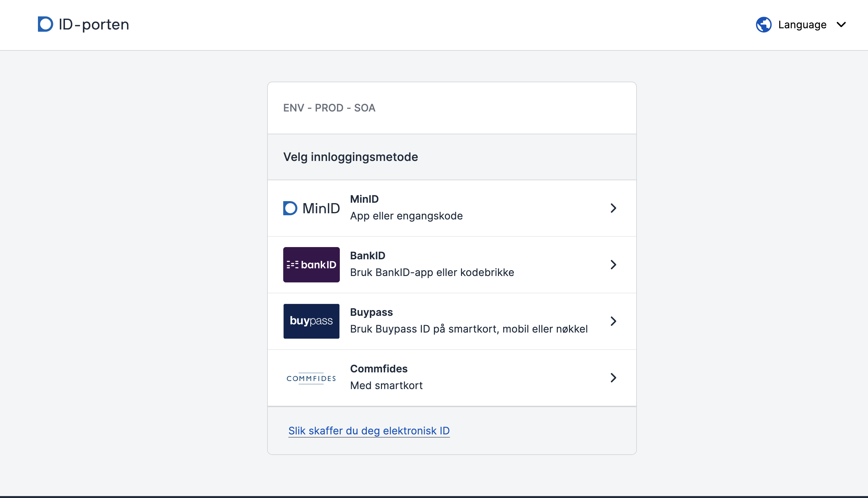Click chevron arrow on MinID row
Image resolution: width=868 pixels, height=498 pixels.
tap(613, 208)
